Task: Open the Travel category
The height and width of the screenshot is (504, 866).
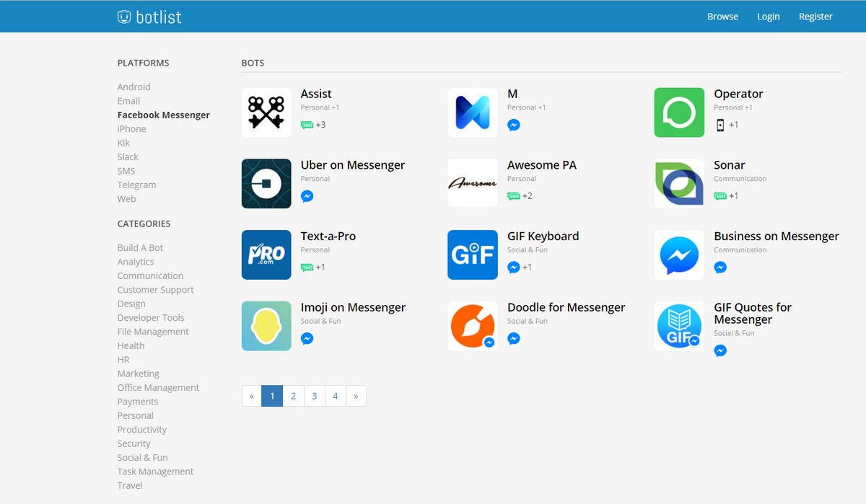Action: [x=130, y=485]
